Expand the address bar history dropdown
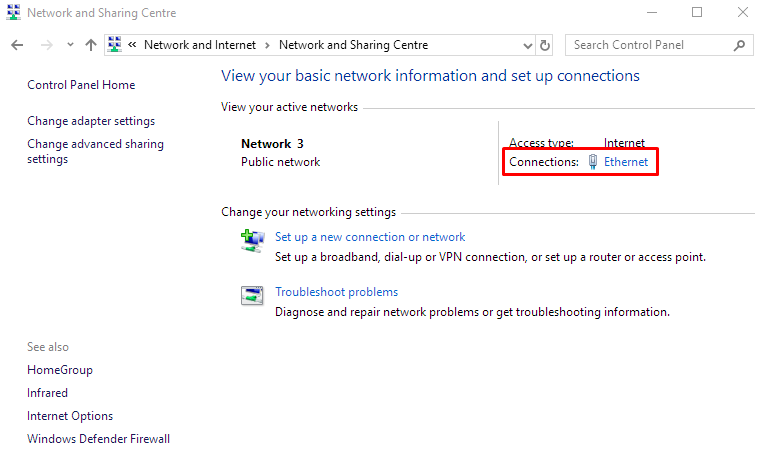 pos(528,45)
